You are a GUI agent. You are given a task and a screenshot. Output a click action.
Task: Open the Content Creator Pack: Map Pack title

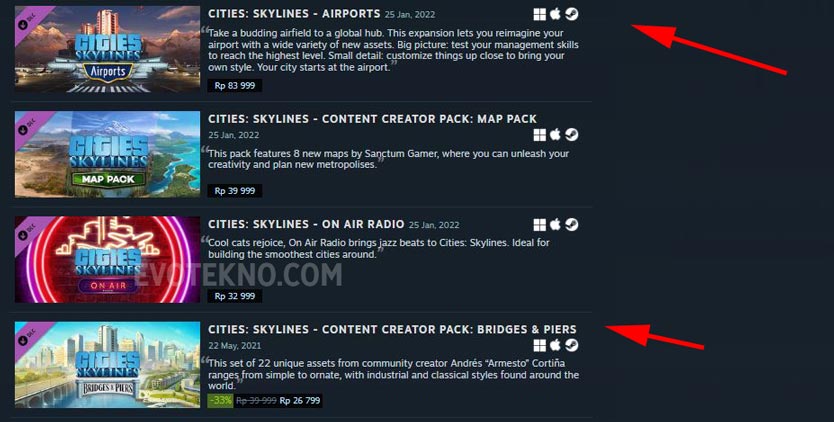tap(372, 119)
